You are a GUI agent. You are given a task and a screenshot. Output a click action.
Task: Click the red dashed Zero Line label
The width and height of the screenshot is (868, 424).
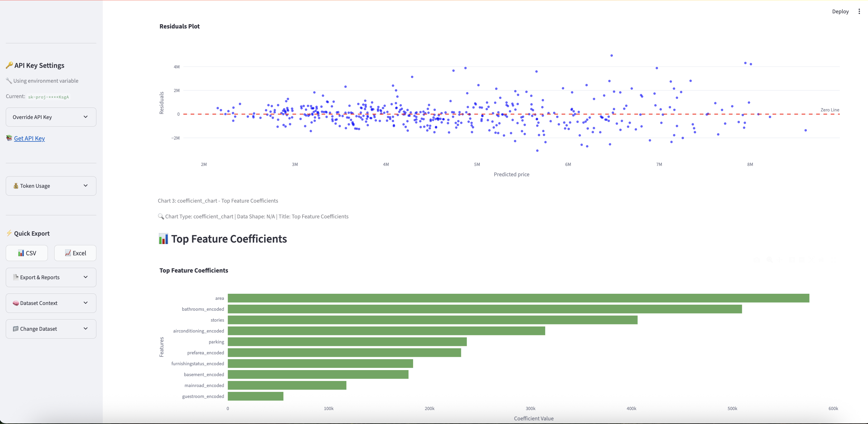click(x=830, y=110)
